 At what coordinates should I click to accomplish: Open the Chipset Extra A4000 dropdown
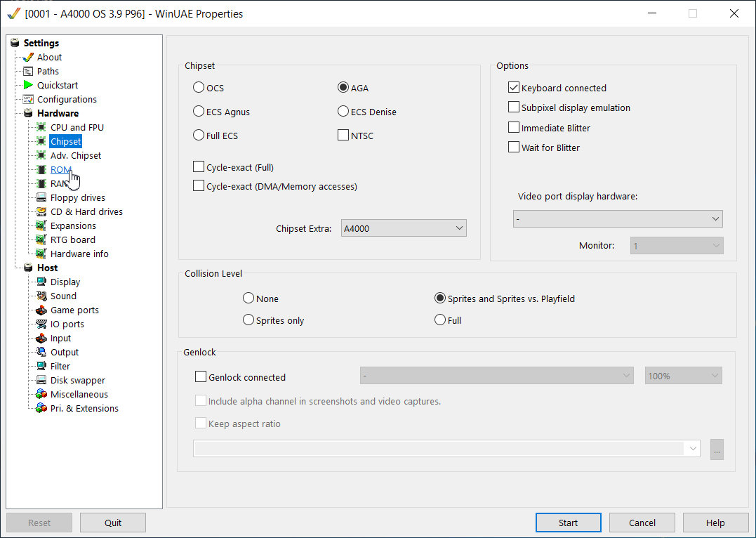pyautogui.click(x=404, y=228)
